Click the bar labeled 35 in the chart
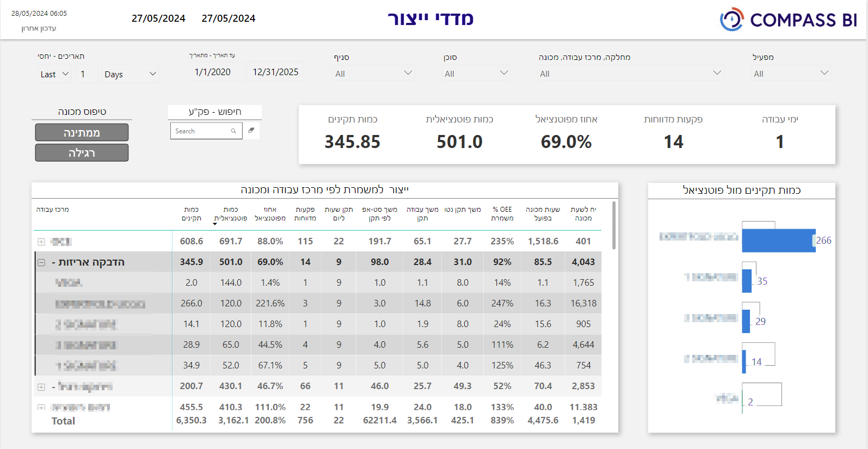This screenshot has height=449, width=868. coord(747,281)
